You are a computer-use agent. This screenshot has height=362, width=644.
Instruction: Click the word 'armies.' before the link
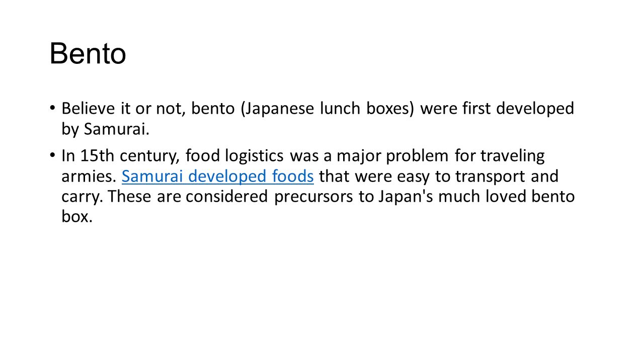coord(89,176)
